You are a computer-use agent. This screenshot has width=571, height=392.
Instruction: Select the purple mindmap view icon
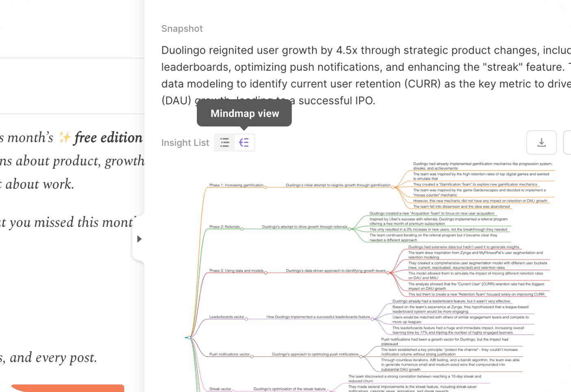[244, 142]
